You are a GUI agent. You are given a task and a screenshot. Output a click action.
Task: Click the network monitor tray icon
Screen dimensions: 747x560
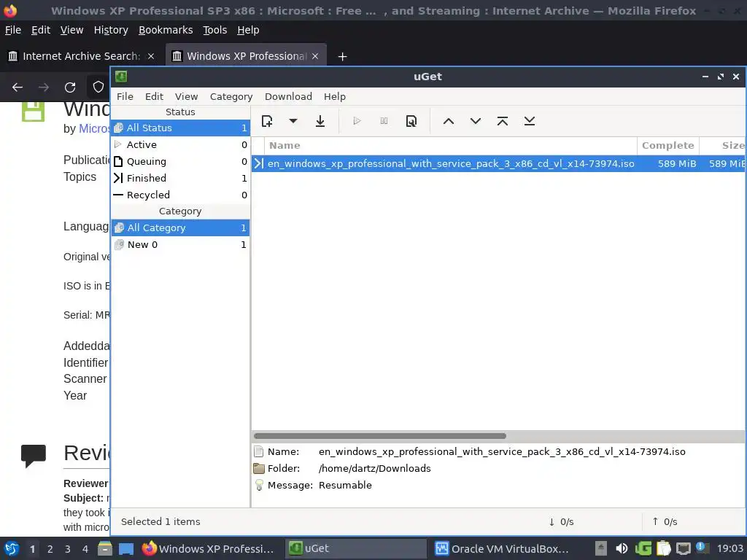click(683, 548)
